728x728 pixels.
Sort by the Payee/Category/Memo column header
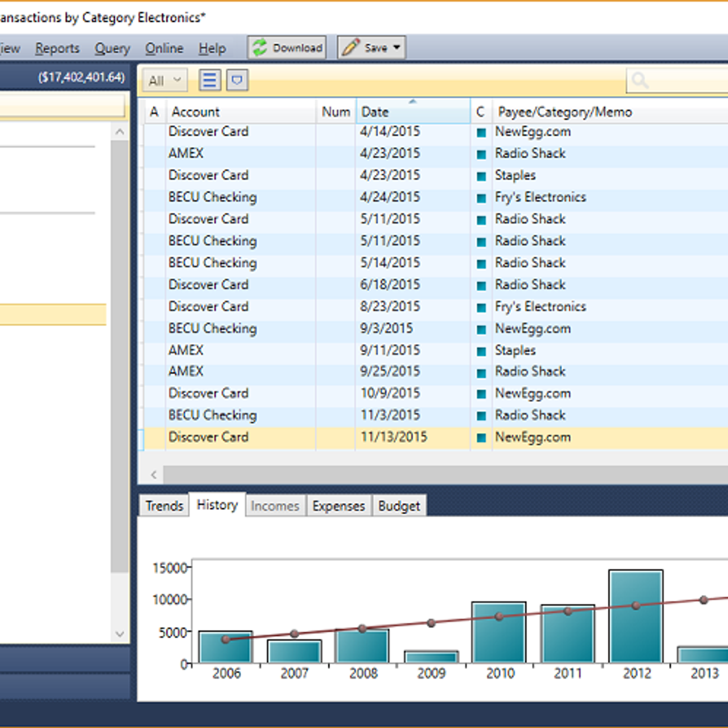pos(611,112)
